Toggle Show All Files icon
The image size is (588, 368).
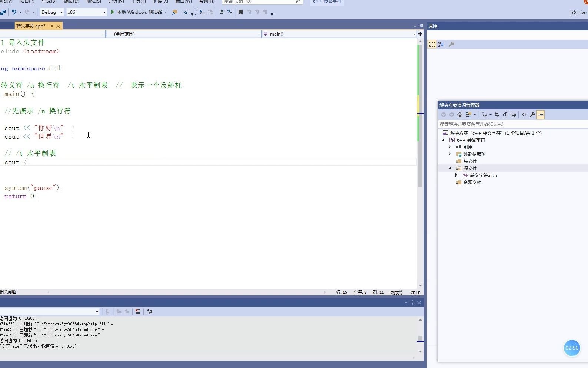513,115
